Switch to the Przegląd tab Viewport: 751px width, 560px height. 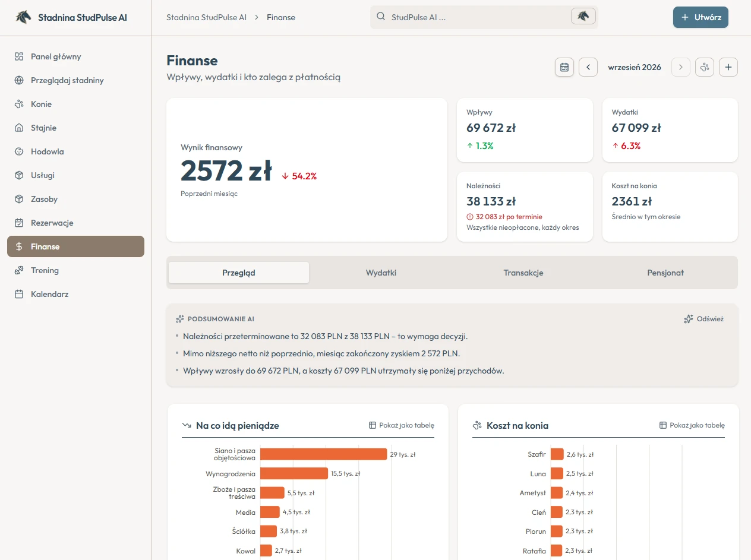[x=239, y=273]
